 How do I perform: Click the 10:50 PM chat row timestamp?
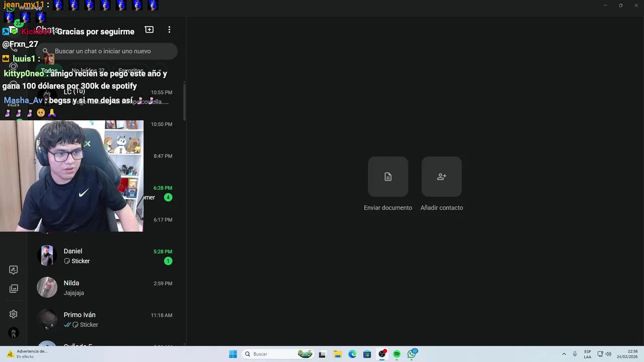point(162,124)
